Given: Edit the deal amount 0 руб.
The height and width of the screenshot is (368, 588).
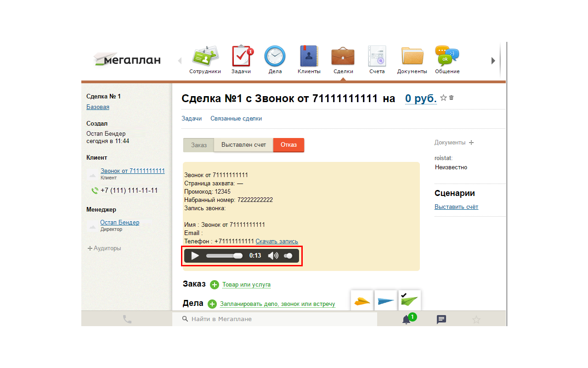Looking at the screenshot, I should (421, 98).
